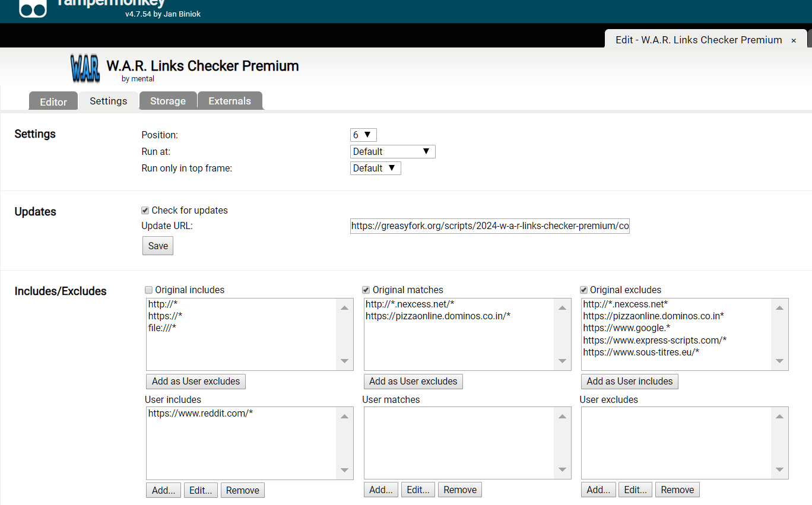Click scroll up arrow in Original matches list

pos(562,307)
